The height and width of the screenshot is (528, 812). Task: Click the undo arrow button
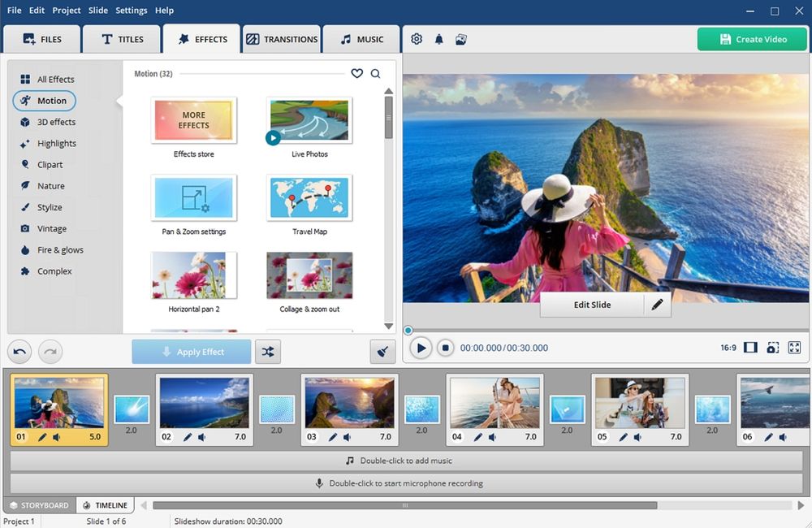[x=20, y=352]
